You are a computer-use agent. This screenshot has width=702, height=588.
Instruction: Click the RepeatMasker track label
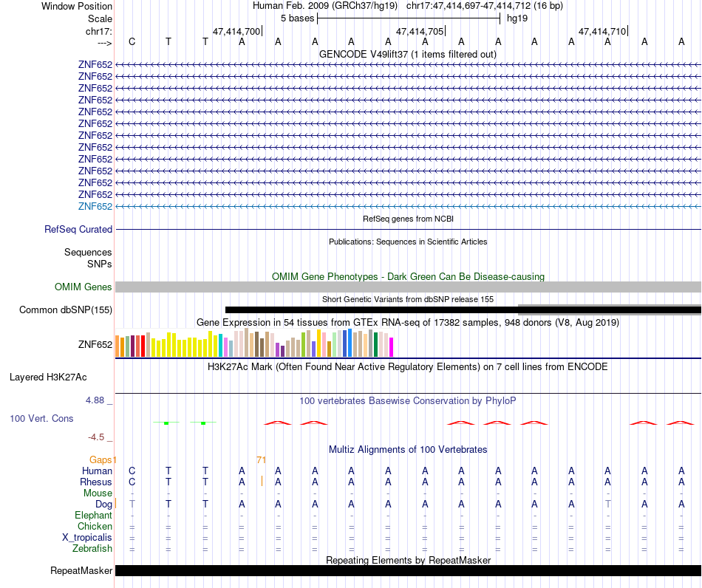point(81,570)
